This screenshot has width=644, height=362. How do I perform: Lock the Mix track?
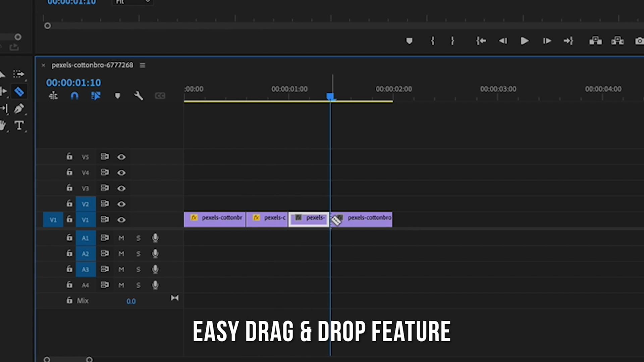pyautogui.click(x=69, y=300)
